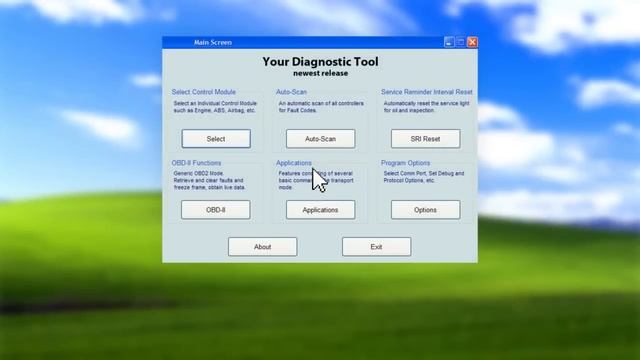
Task: Launch the Applications button
Action: (320, 210)
